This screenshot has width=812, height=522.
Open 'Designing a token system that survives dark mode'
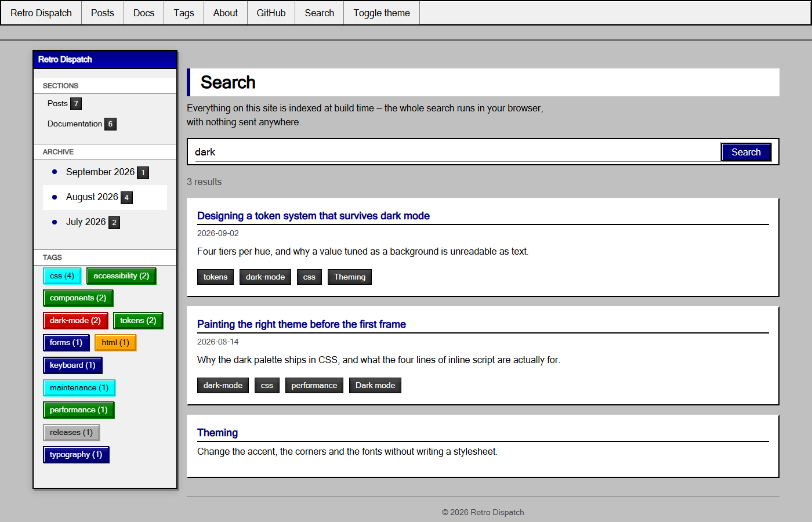[313, 216]
